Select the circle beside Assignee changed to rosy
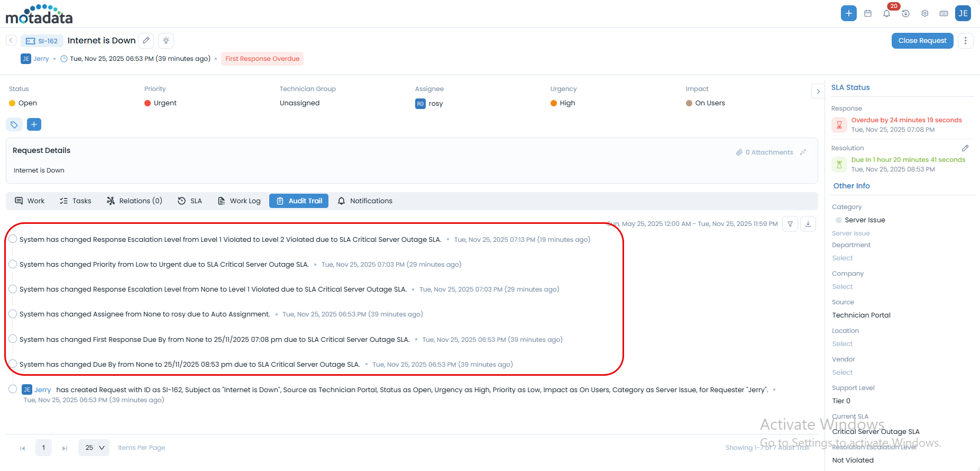Image resolution: width=980 pixels, height=471 pixels. pos(13,314)
